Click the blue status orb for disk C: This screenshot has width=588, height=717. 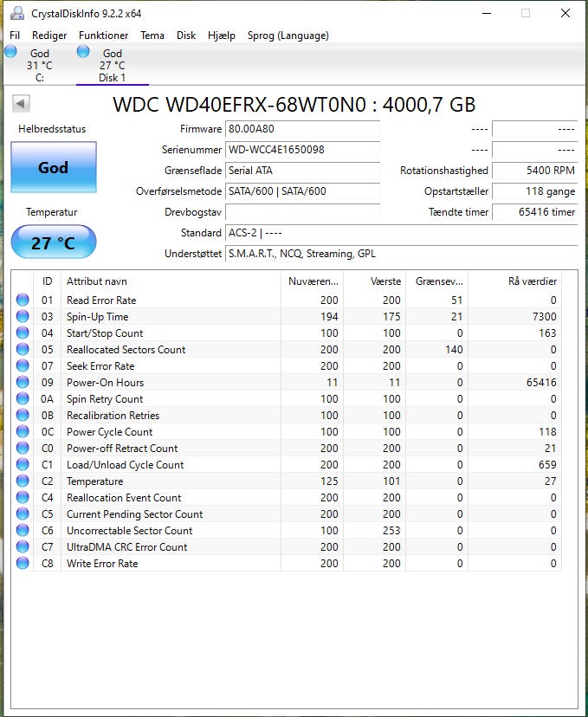pos(10,52)
